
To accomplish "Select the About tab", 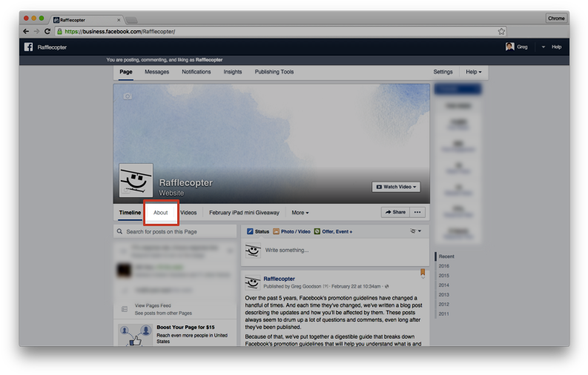I will point(160,213).
